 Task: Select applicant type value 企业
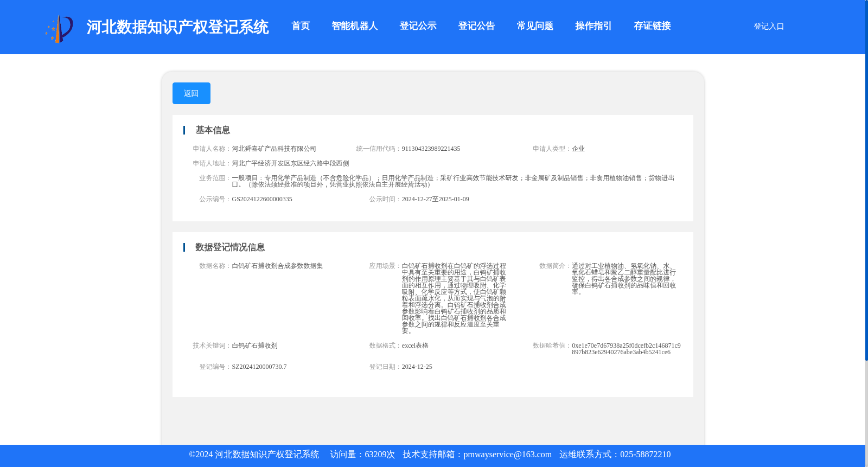578,149
